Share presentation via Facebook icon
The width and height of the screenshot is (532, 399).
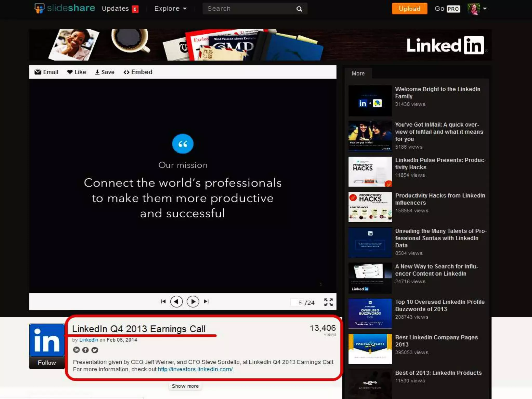(85, 350)
